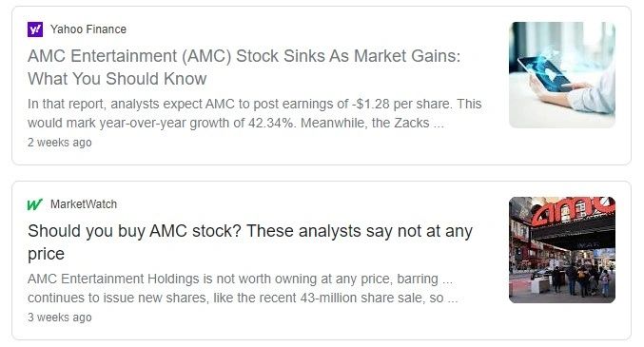
Task: Open the Yahoo Finance source name
Action: tap(88, 29)
